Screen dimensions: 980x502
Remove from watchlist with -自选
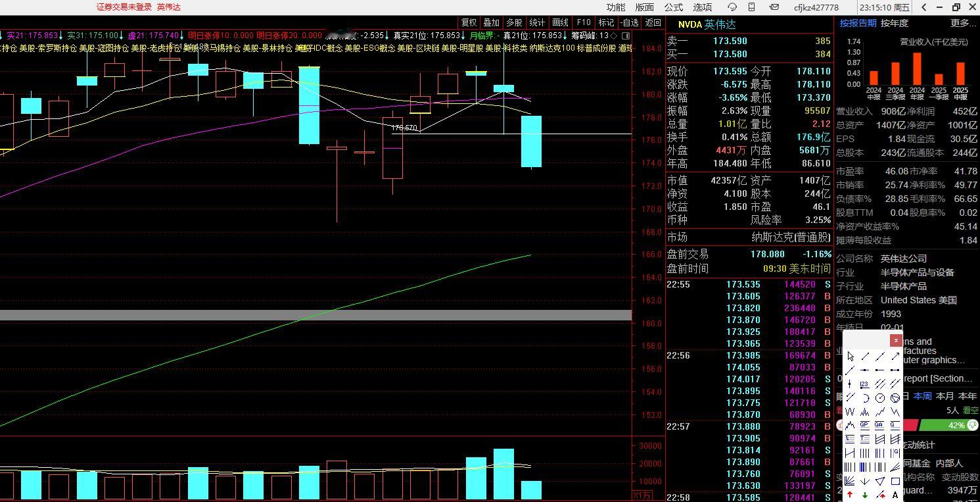(630, 22)
